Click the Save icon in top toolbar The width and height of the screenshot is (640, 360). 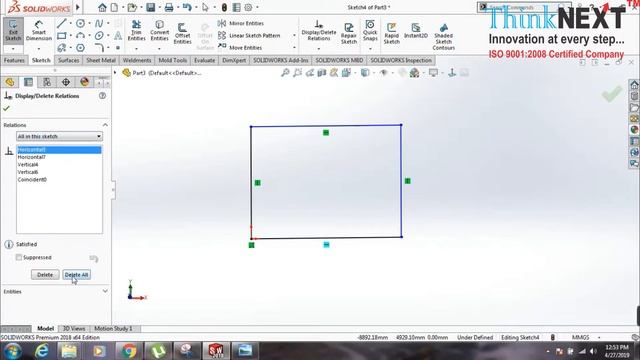tap(151, 7)
